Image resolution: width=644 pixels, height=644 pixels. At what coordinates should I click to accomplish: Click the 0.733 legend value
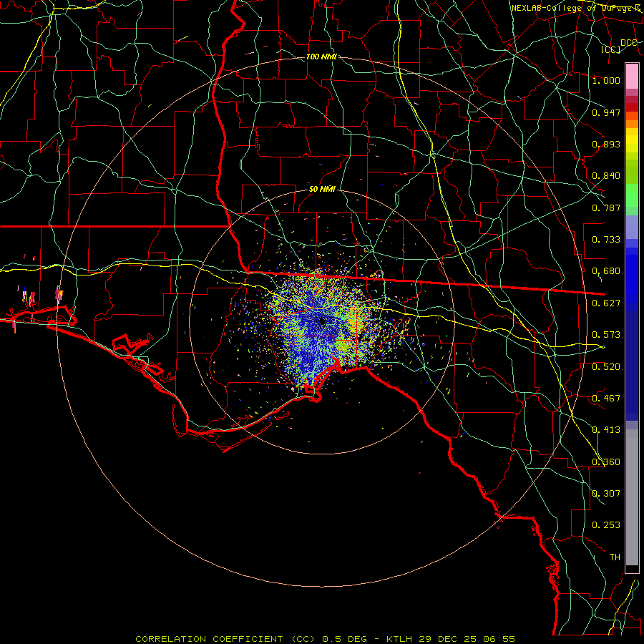pos(606,240)
